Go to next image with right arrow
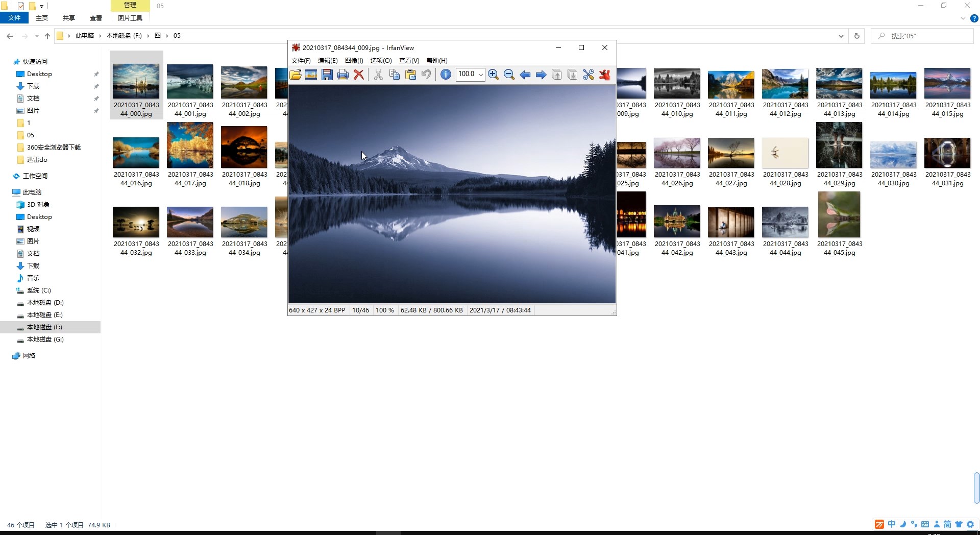The image size is (980, 535). [541, 75]
